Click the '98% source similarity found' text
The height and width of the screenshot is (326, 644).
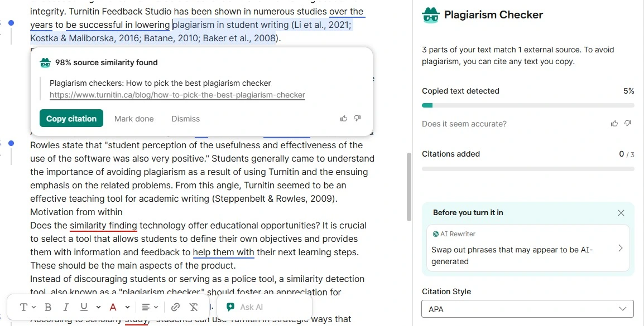click(x=107, y=63)
